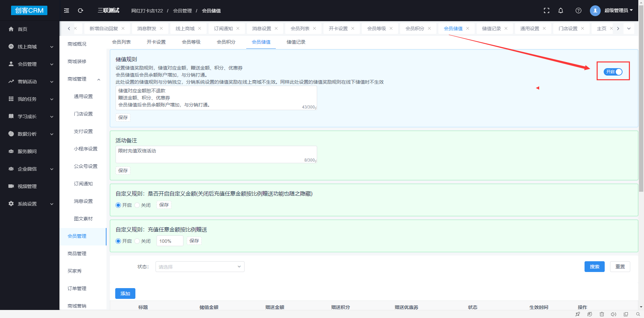Click the 100% gift ratio input field
The image size is (644, 318).
click(x=170, y=241)
